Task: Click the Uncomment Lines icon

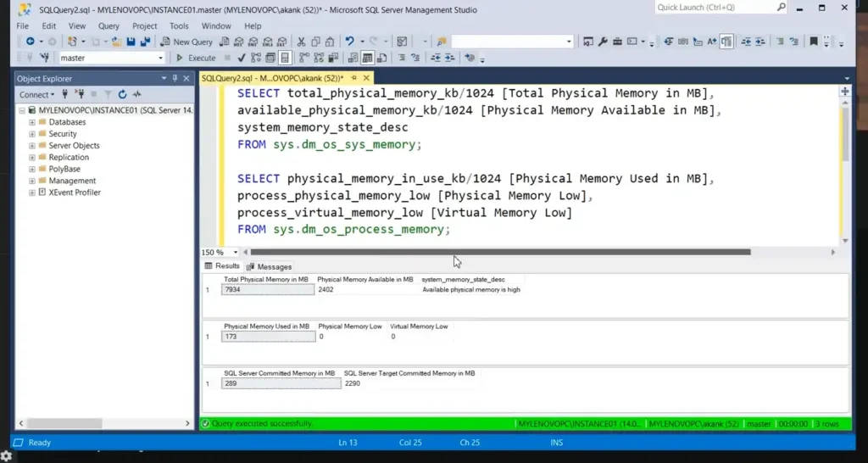Action: click(x=415, y=58)
